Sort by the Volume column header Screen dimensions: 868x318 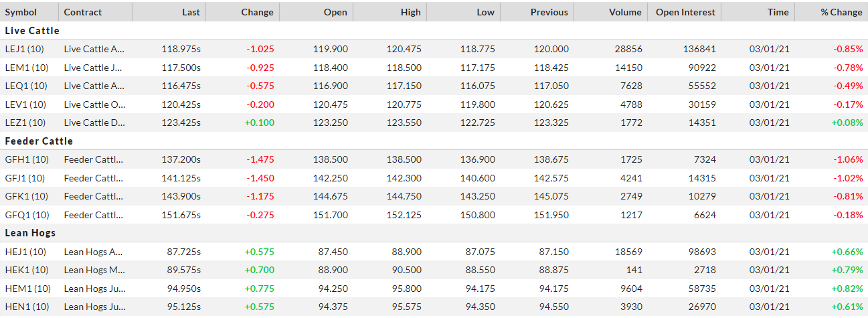coord(625,12)
